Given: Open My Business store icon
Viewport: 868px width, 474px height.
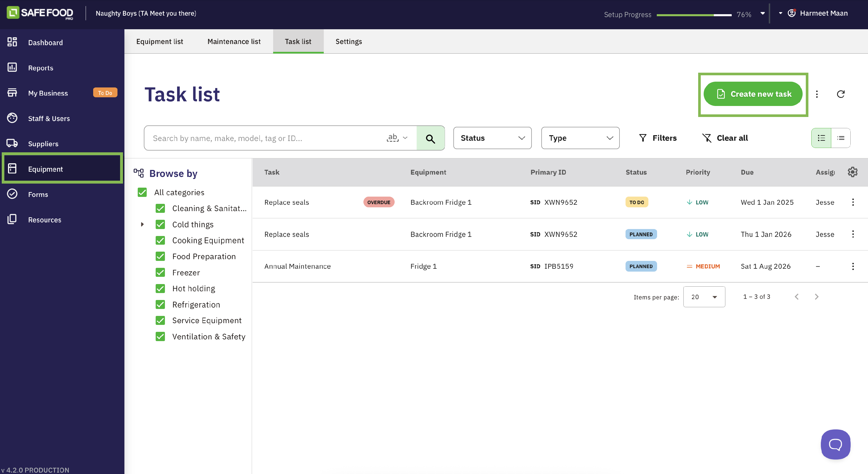Looking at the screenshot, I should point(12,93).
